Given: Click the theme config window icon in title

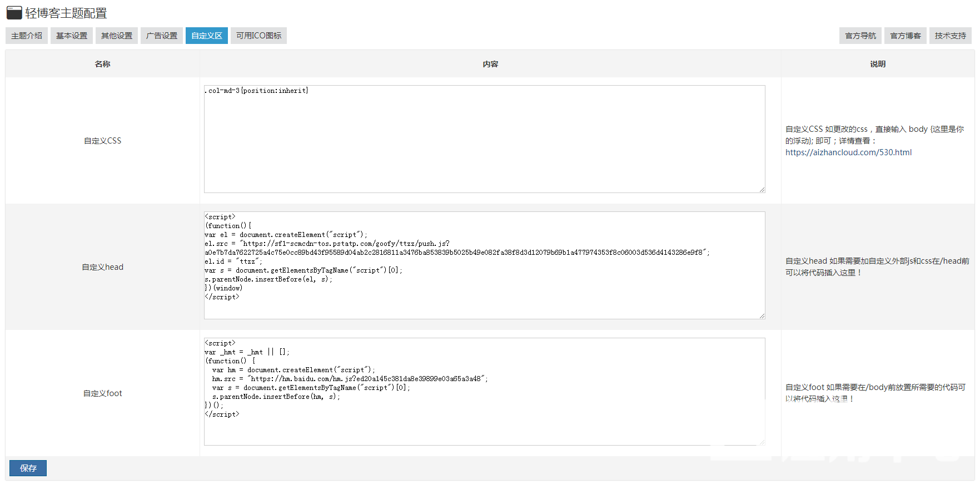Looking at the screenshot, I should pyautogui.click(x=14, y=13).
